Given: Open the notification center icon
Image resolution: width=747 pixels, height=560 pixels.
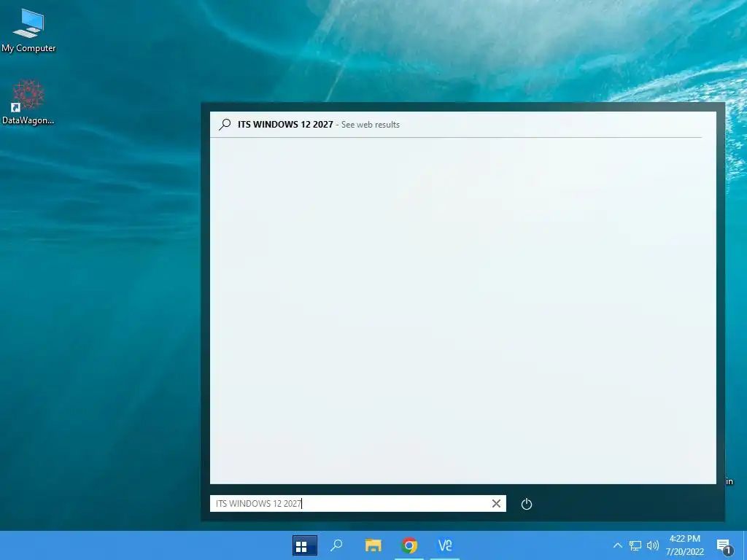Looking at the screenshot, I should (x=724, y=546).
